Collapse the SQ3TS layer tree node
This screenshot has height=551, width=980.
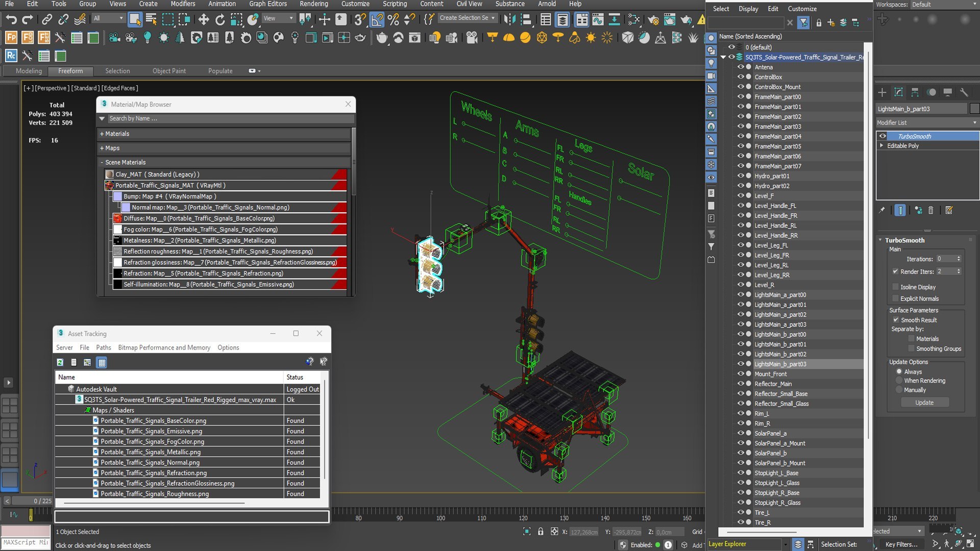tap(723, 57)
